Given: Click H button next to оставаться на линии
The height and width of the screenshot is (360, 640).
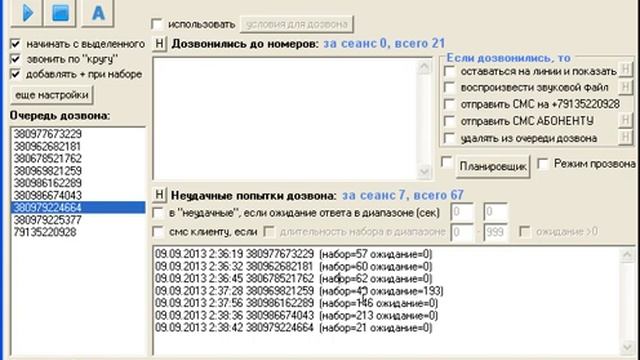Looking at the screenshot, I should [x=625, y=69].
